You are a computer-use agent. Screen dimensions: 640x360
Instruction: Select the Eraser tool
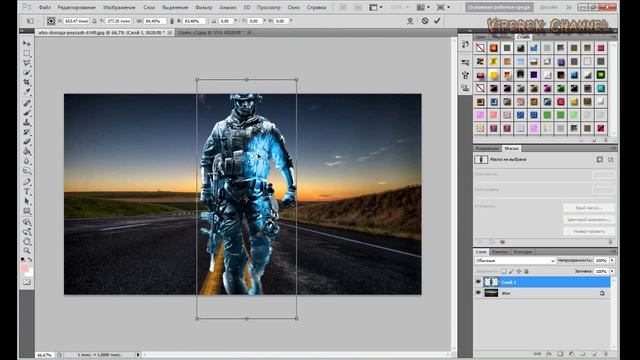coord(27,142)
